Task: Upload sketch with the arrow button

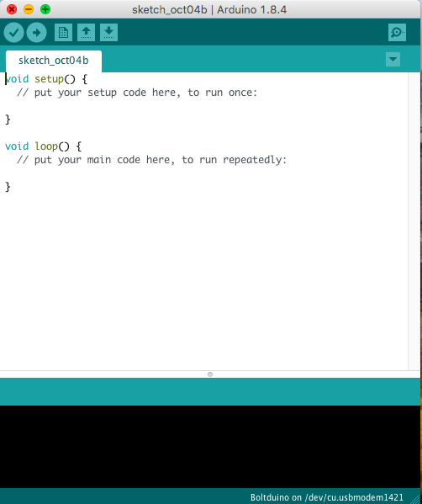Action: pyautogui.click(x=37, y=33)
